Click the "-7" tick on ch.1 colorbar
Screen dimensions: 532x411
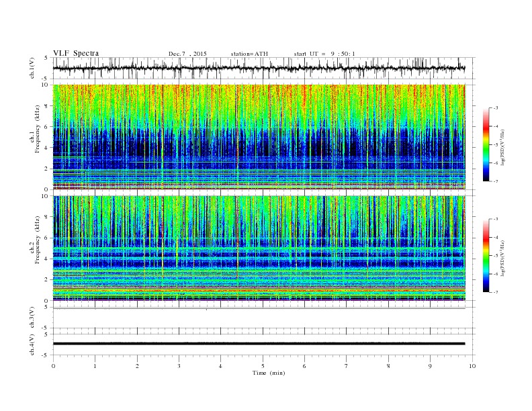(x=496, y=181)
